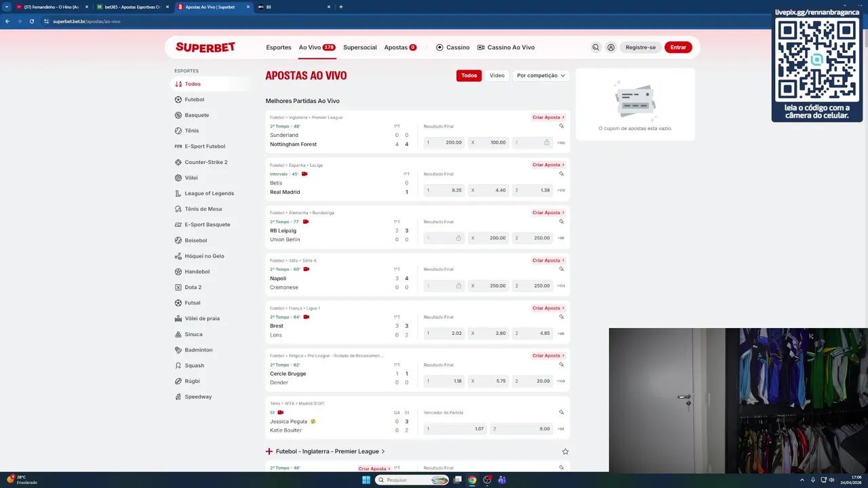868x488 pixels.
Task: Switch to the Vídeo filter
Action: click(x=497, y=75)
